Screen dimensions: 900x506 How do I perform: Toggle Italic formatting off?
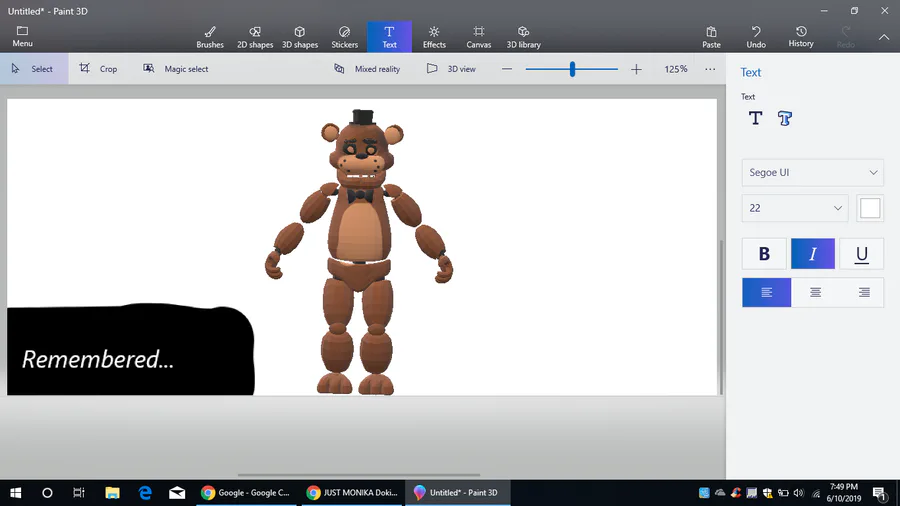pyautogui.click(x=813, y=254)
